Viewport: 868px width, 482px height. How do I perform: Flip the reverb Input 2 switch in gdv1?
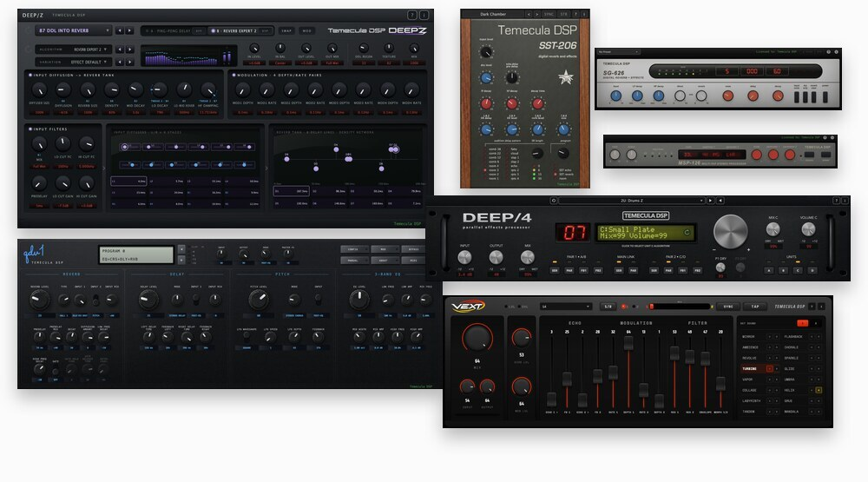click(x=95, y=300)
